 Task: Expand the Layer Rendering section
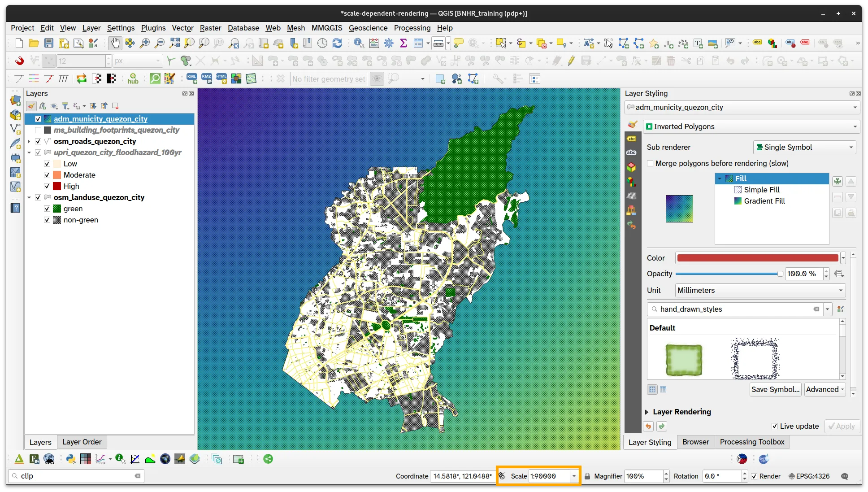point(647,412)
